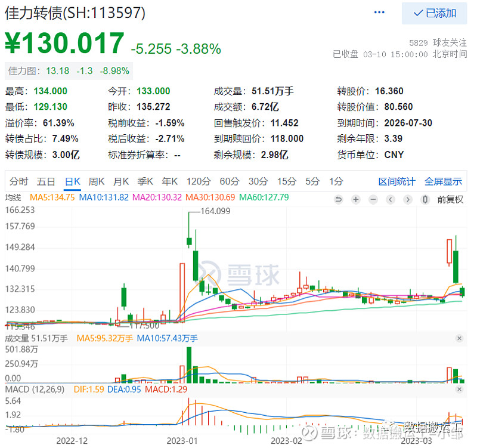Click the DIF:1.59 value label
477x448 pixels.
pos(88,390)
